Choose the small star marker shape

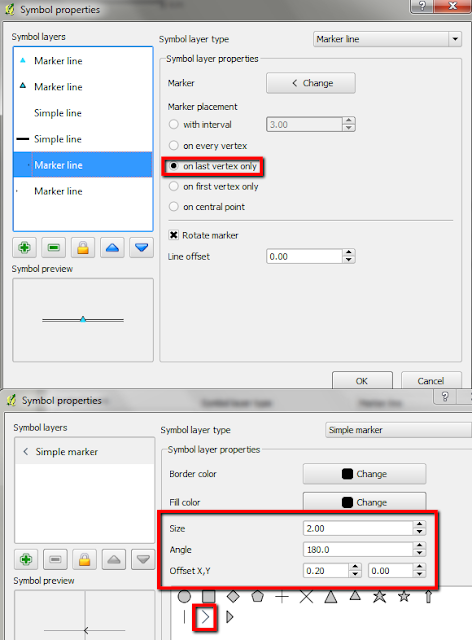pos(404,596)
